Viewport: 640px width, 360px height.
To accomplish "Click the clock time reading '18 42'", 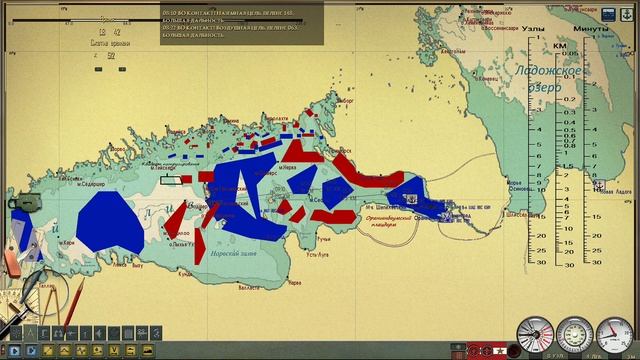I will pos(110,32).
